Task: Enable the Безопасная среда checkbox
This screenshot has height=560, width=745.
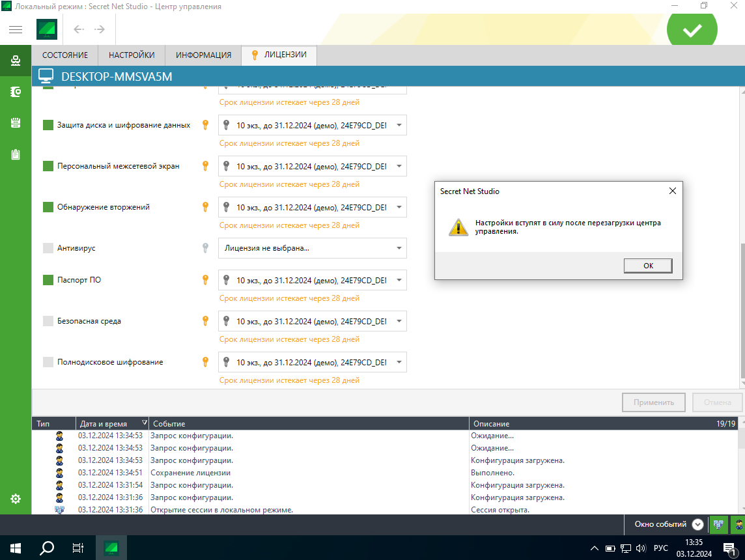Action: (x=48, y=321)
